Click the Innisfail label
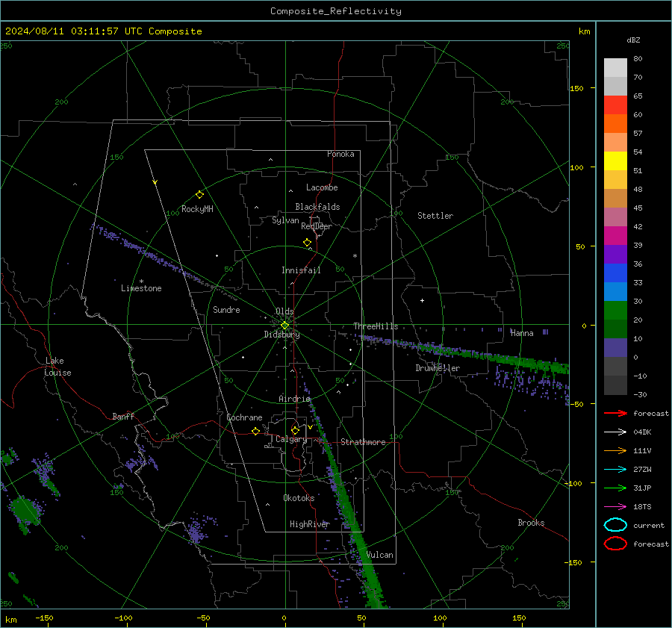The height and width of the screenshot is (628, 672). [301, 270]
